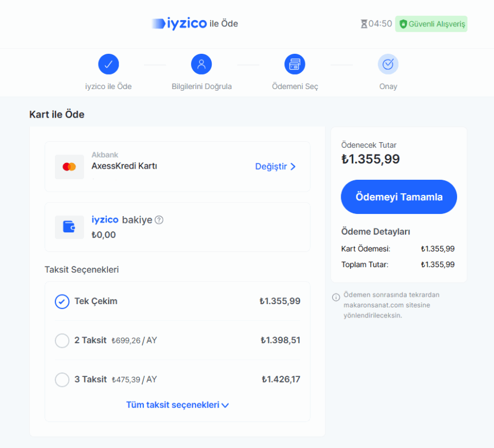This screenshot has width=494, height=448.
Task: Click the Tek Çekim amount ₺1.355,99
Action: [280, 301]
